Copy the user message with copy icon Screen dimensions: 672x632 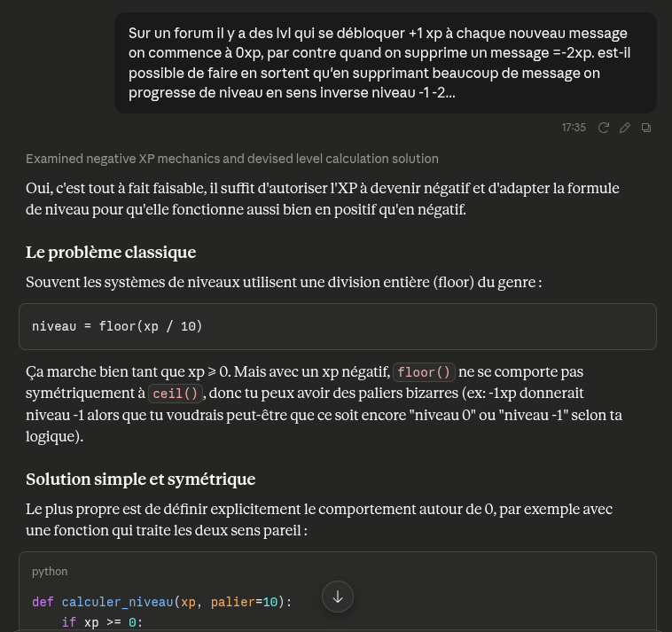646,128
